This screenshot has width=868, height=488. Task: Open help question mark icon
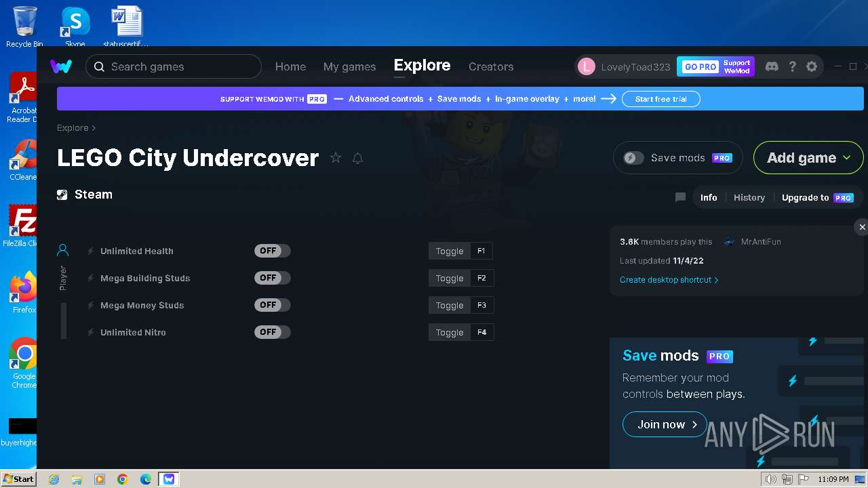coord(792,66)
